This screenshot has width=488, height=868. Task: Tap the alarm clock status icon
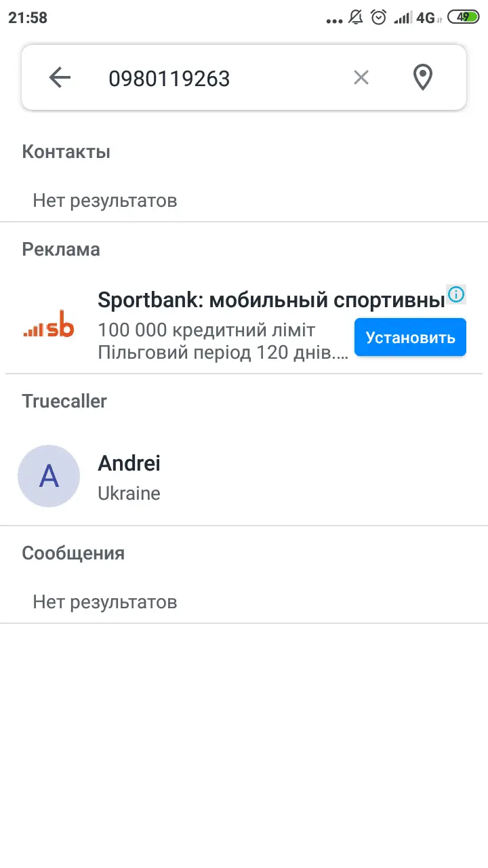379,18
